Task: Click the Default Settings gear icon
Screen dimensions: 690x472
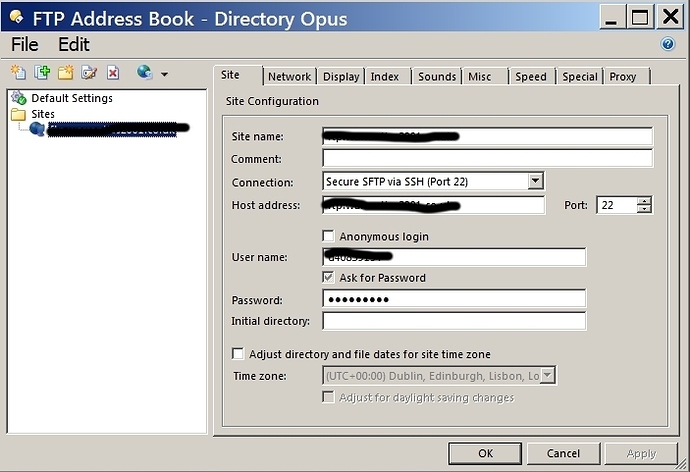Action: click(x=18, y=98)
